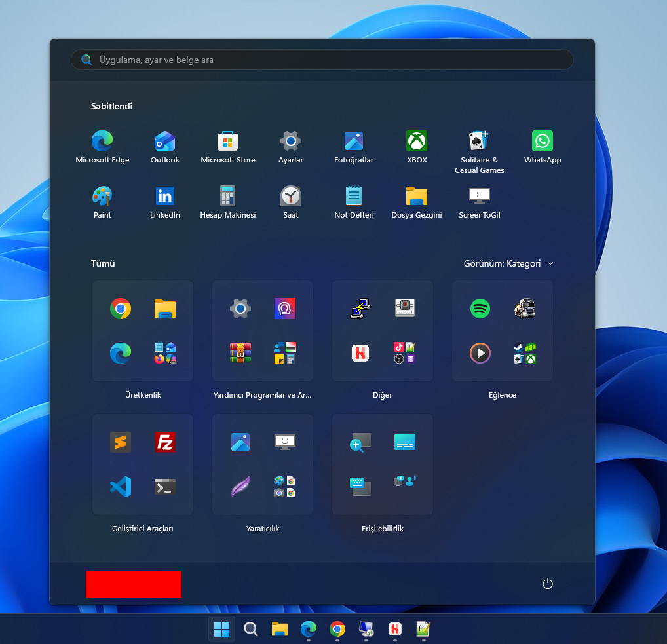Open File Explorer in Üretkenlik category
This screenshot has height=644, width=667.
coord(165,309)
